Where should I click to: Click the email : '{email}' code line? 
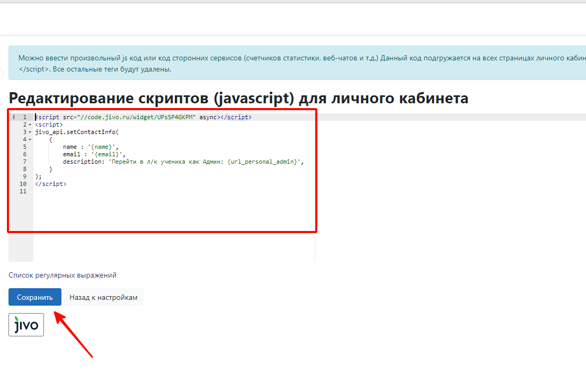(x=94, y=154)
